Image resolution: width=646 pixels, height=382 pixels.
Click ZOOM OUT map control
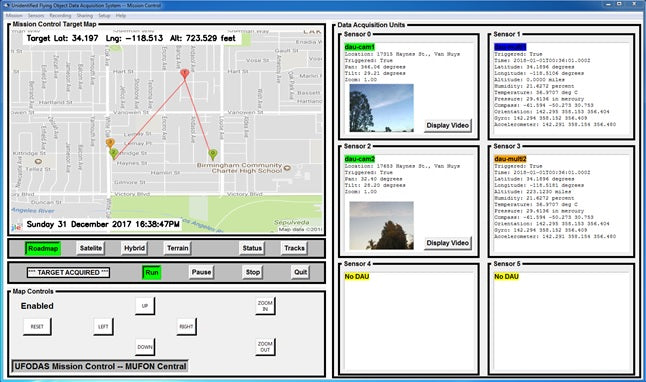click(x=265, y=347)
